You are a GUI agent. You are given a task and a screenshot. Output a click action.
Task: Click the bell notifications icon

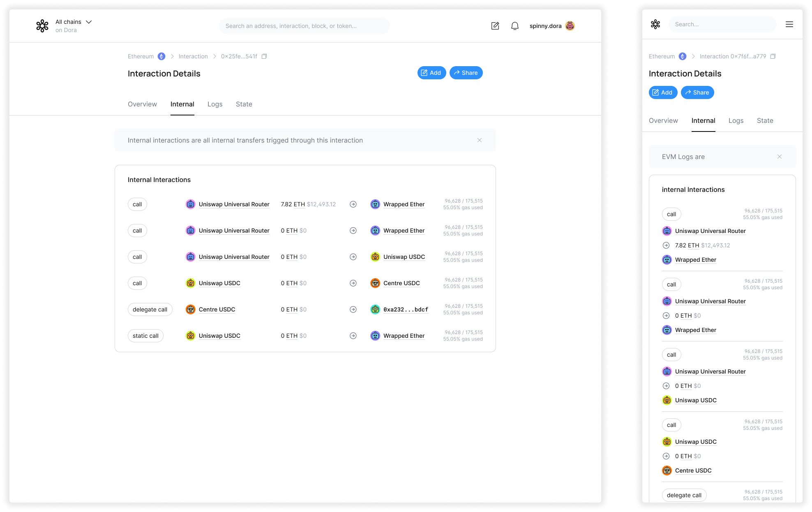click(x=514, y=26)
